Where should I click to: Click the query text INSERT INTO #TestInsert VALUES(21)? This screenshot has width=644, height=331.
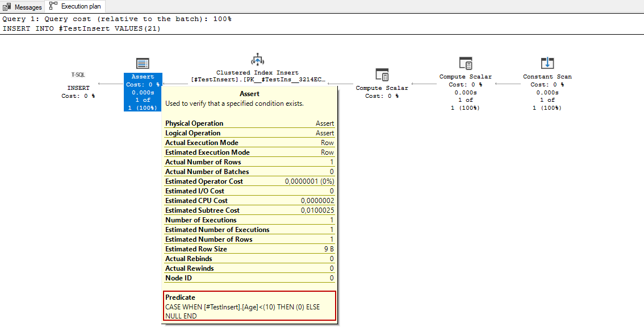(81, 28)
